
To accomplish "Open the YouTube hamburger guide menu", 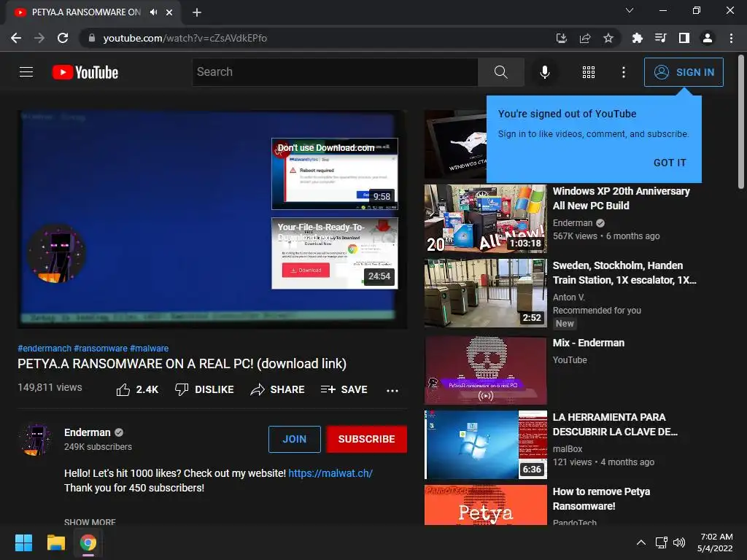I will pyautogui.click(x=26, y=72).
